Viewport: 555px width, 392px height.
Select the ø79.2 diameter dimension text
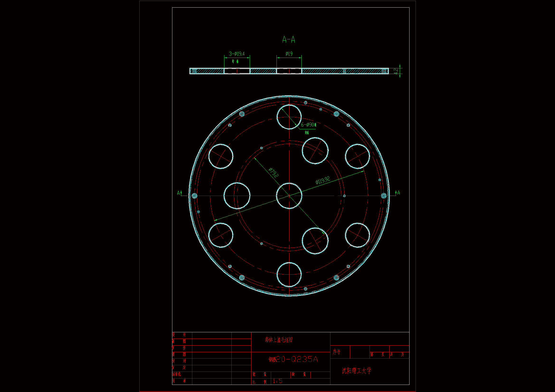point(274,173)
